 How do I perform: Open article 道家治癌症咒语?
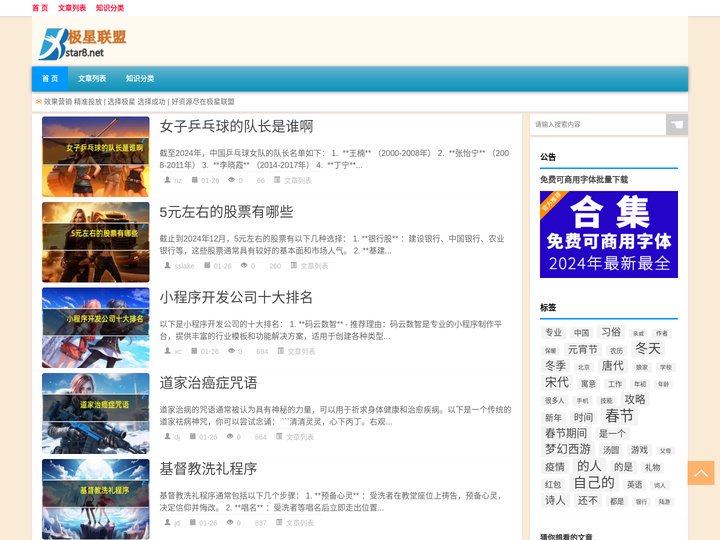[x=208, y=382]
